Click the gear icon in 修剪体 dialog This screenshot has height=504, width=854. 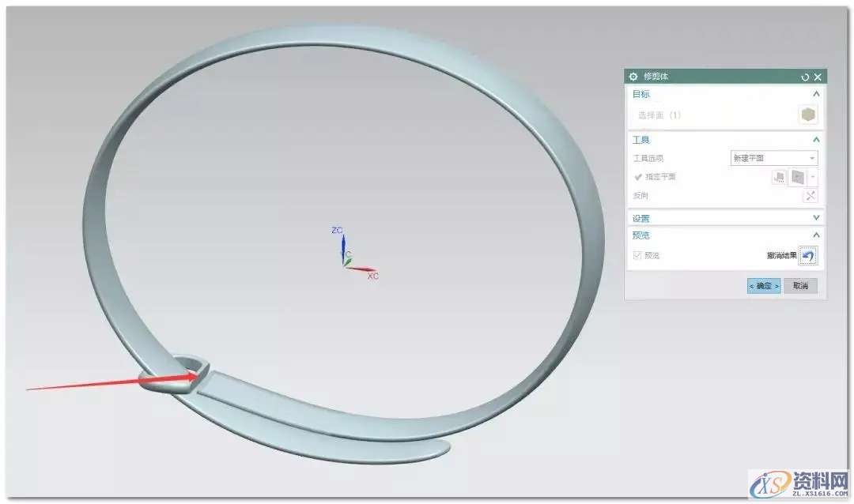pos(633,77)
